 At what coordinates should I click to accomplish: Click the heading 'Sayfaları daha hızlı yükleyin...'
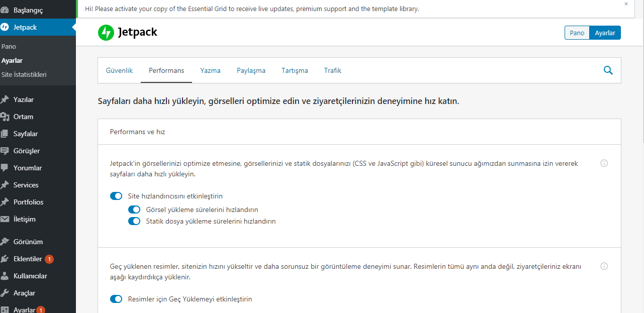[x=279, y=101]
